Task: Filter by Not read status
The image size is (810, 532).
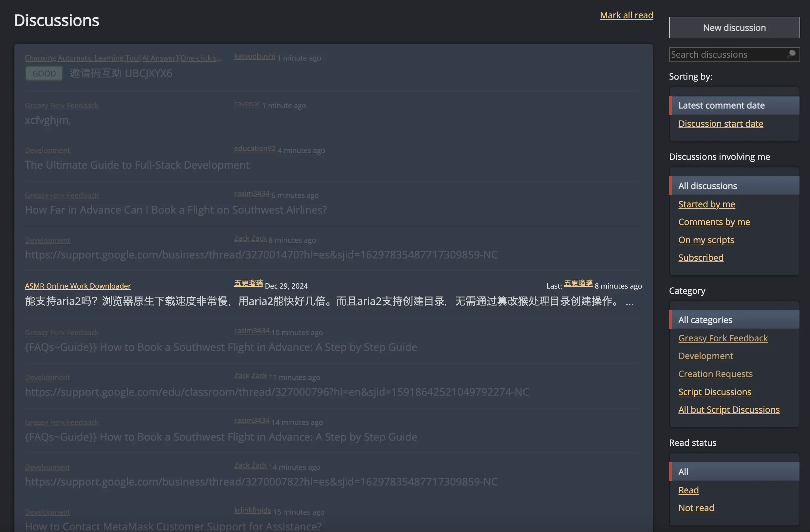Action: [x=696, y=508]
